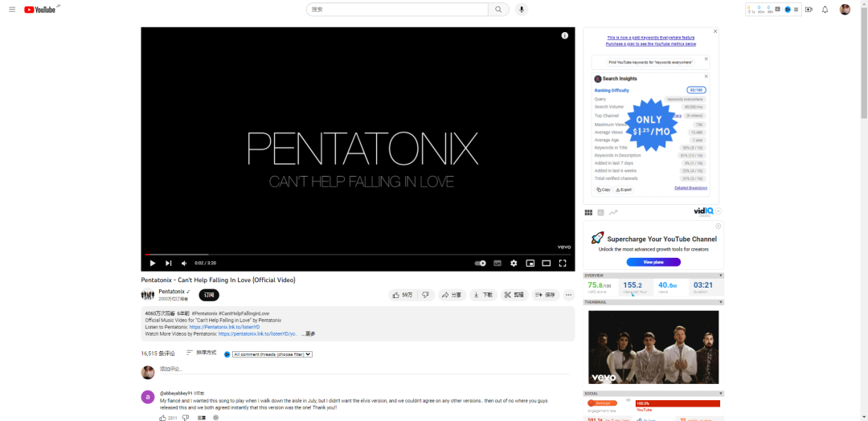
Task: Go to the YouTube home logo
Action: [x=40, y=10]
